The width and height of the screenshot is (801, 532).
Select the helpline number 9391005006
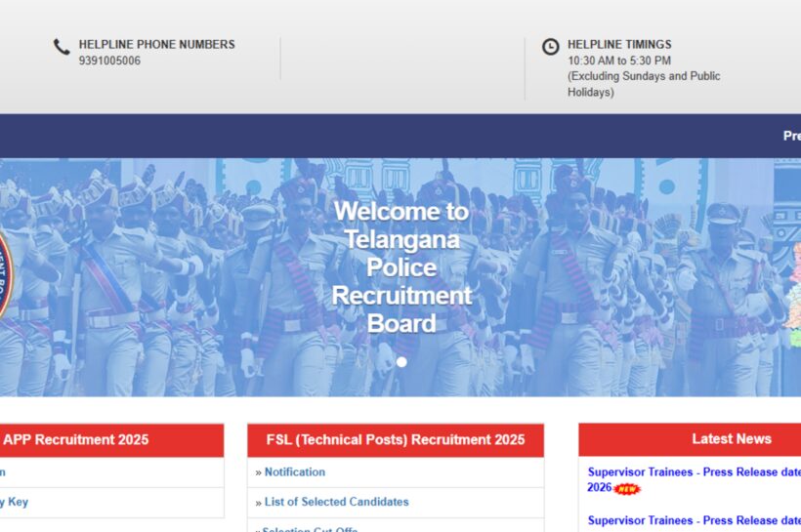pyautogui.click(x=109, y=61)
